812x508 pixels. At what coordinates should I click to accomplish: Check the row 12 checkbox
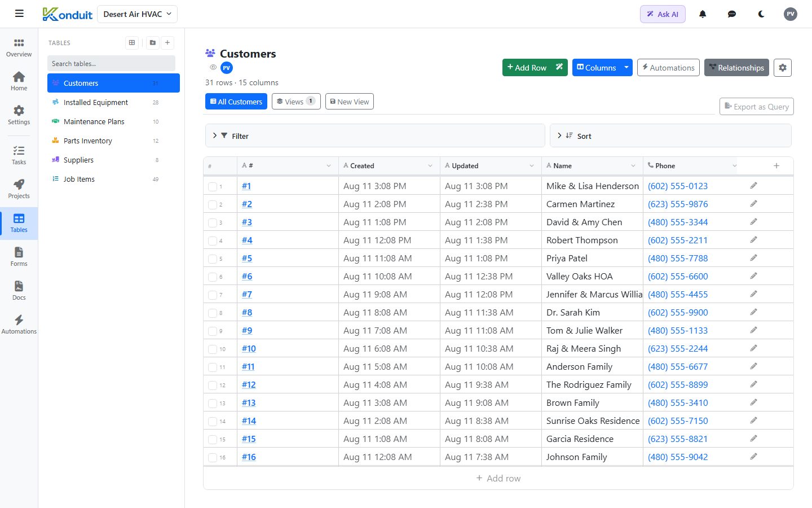[213, 386]
